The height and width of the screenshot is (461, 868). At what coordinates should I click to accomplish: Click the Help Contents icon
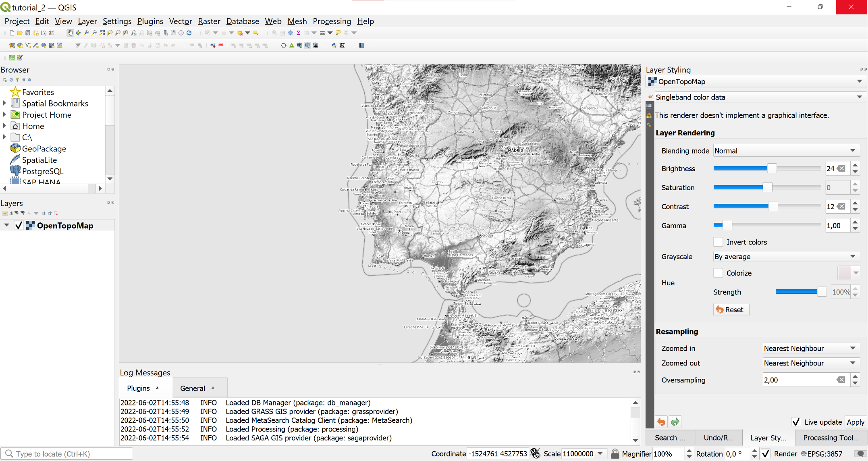361,46
